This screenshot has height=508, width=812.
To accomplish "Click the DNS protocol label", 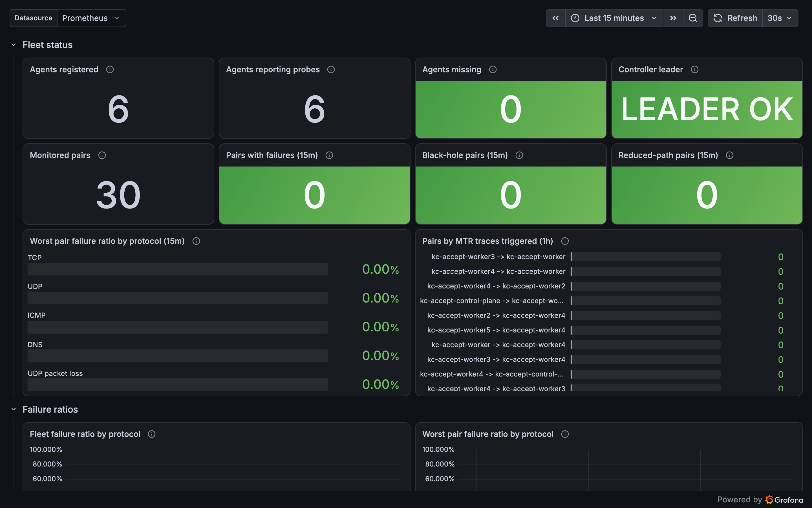I will [x=35, y=344].
